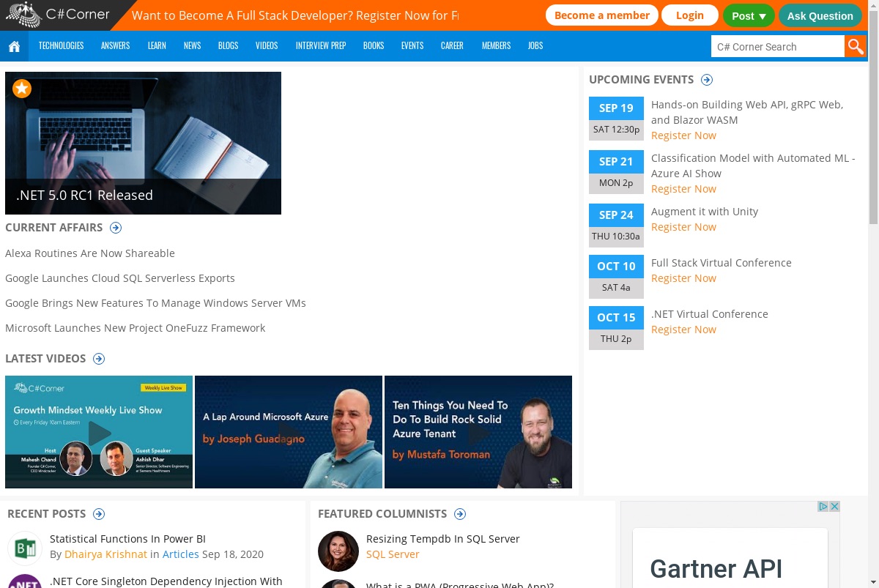Screen dimensions: 879x588
Task: Open the News menu item
Action: tap(192, 45)
